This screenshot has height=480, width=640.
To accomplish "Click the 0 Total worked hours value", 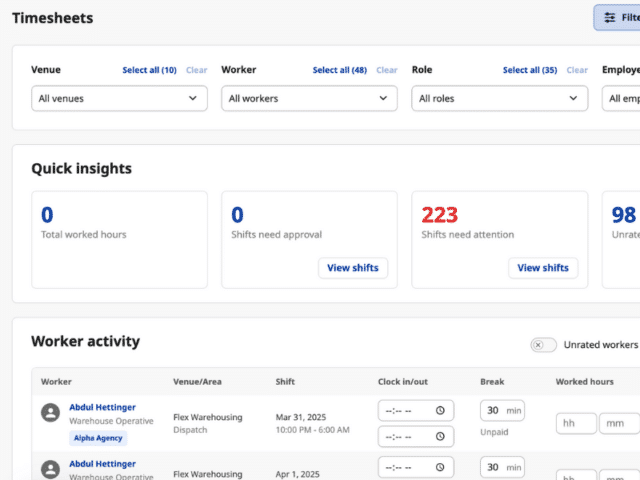I will (x=47, y=215).
